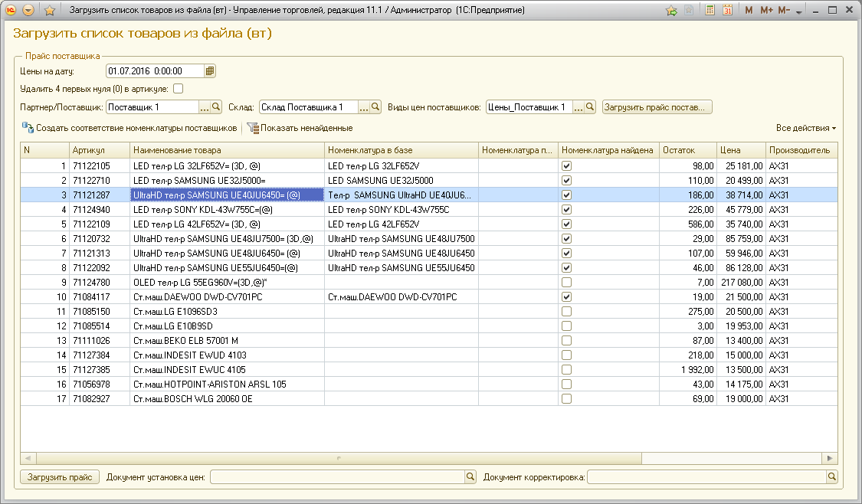Add this form to favorites via star-plus icon

671,10
